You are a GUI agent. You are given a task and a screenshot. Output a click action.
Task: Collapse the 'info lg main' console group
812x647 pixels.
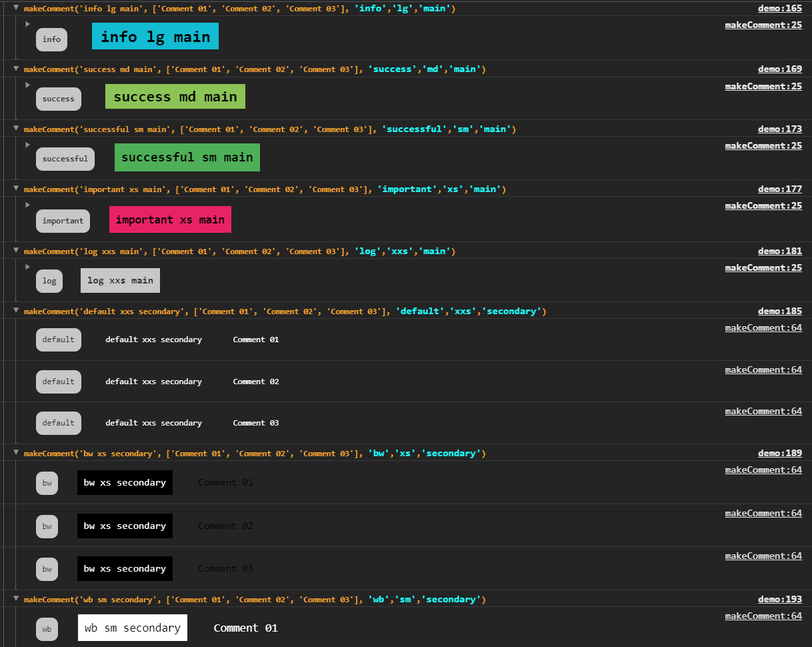pos(15,7)
